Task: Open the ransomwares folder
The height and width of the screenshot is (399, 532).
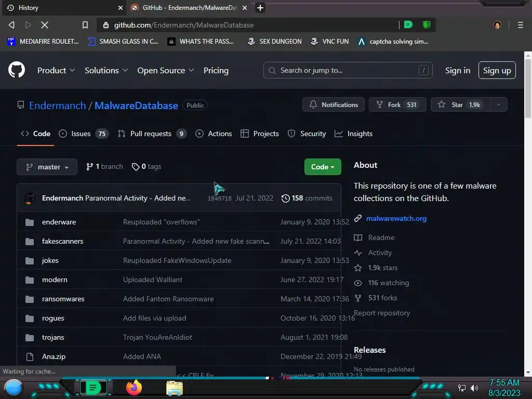Action: 63,299
